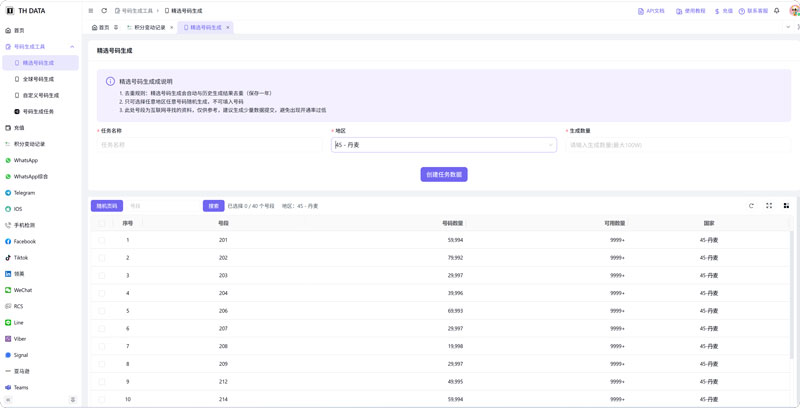Image resolution: width=800 pixels, height=408 pixels.
Task: Click the notification bell icon
Action: (777, 11)
